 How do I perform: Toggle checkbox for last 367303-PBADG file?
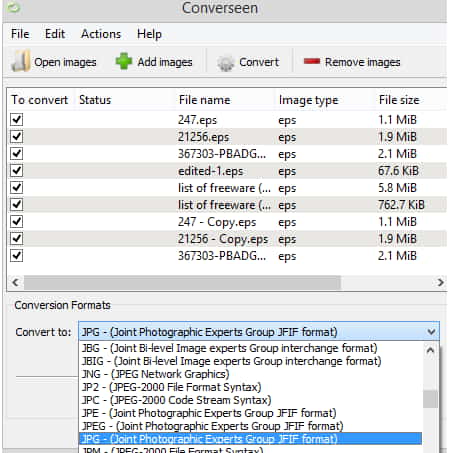coord(16,256)
